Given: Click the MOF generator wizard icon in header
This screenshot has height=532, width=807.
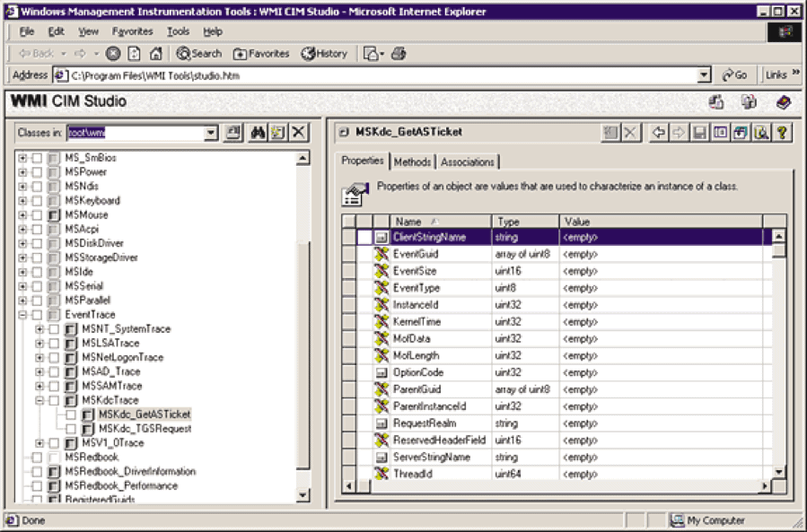Looking at the screenshot, I should click(716, 102).
